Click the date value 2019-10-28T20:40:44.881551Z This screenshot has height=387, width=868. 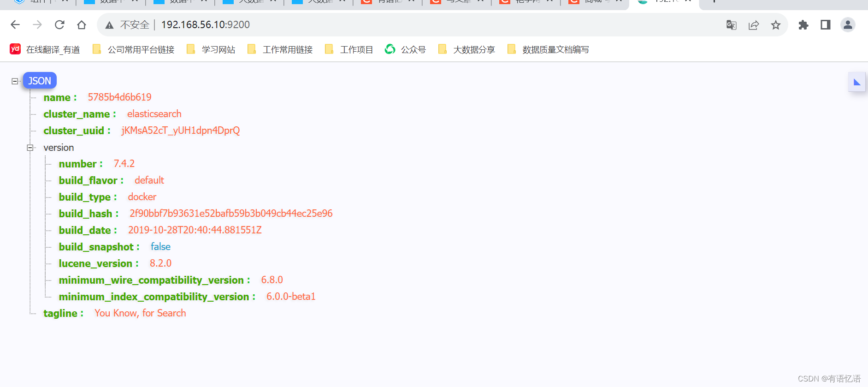coord(195,230)
